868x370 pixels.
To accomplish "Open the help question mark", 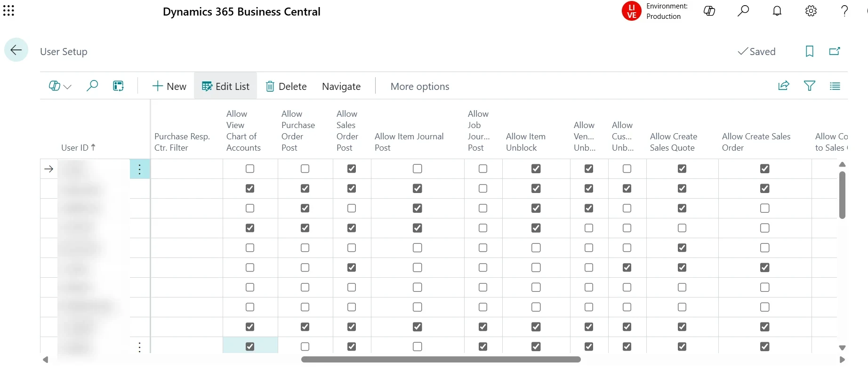I will click(844, 11).
